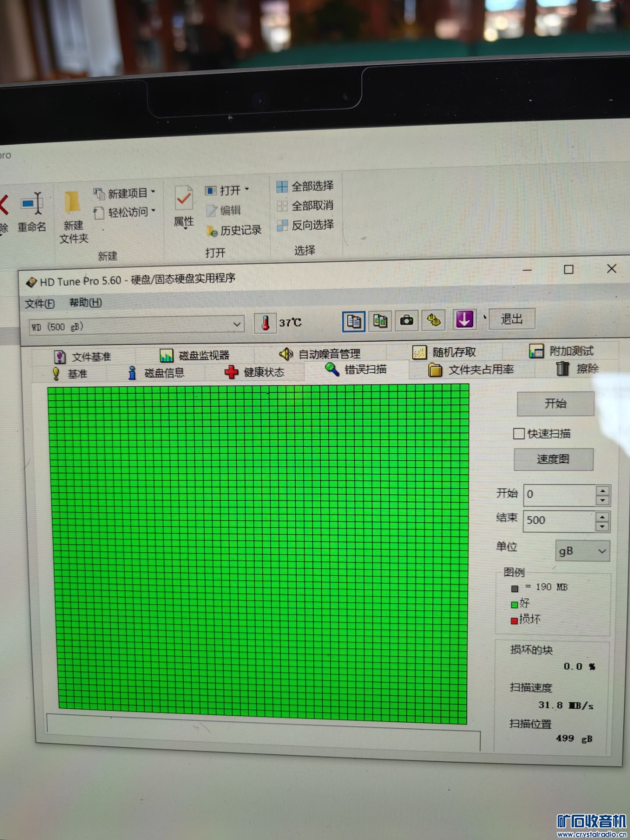Enable the 快速扫描 checkbox

point(519,434)
